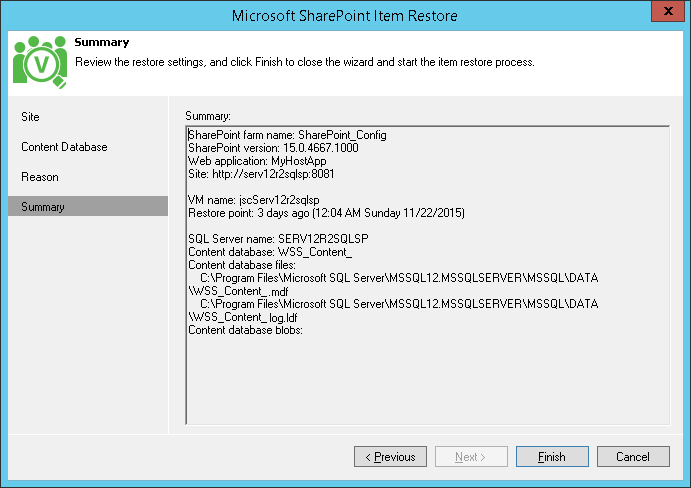Click the 'Summary:' label above the text box
This screenshot has height=488, width=691.
point(208,116)
